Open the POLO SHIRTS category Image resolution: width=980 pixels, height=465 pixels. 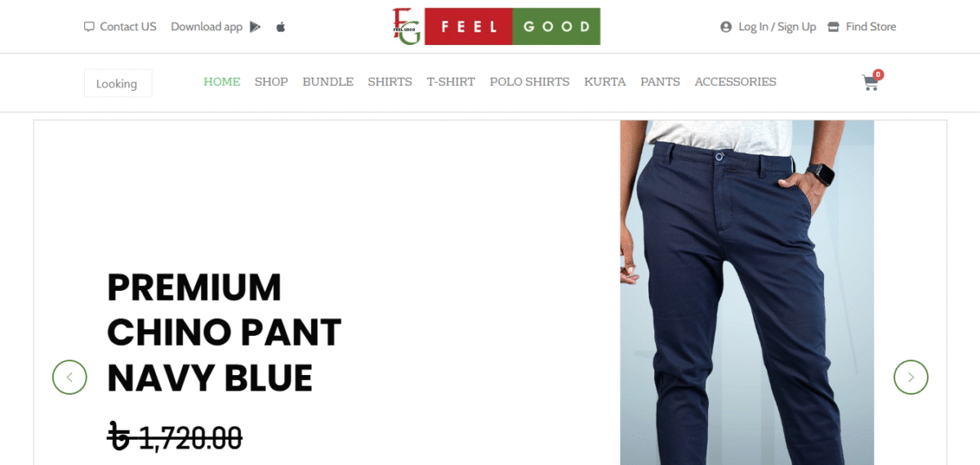529,82
